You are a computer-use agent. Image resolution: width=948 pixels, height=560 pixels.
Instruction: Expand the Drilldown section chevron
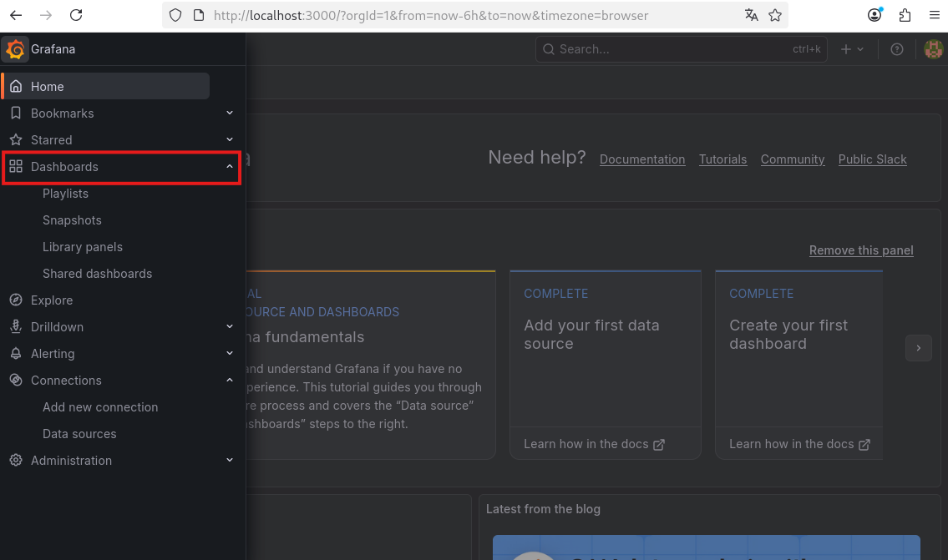pos(230,326)
